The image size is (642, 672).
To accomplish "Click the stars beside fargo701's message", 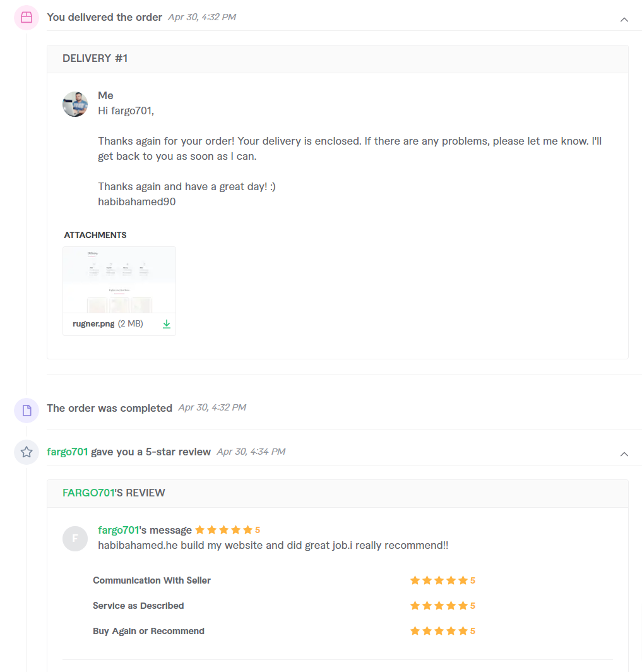I will click(x=224, y=530).
